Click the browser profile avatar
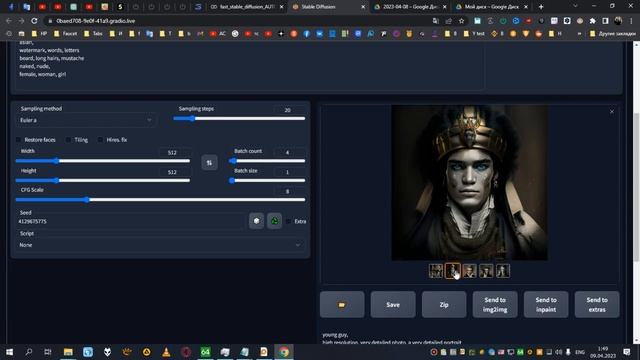 pos(618,21)
